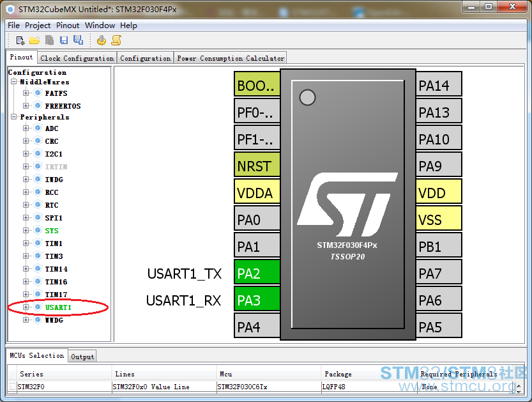Image resolution: width=532 pixels, height=402 pixels.
Task: Open the File menu
Action: click(13, 26)
